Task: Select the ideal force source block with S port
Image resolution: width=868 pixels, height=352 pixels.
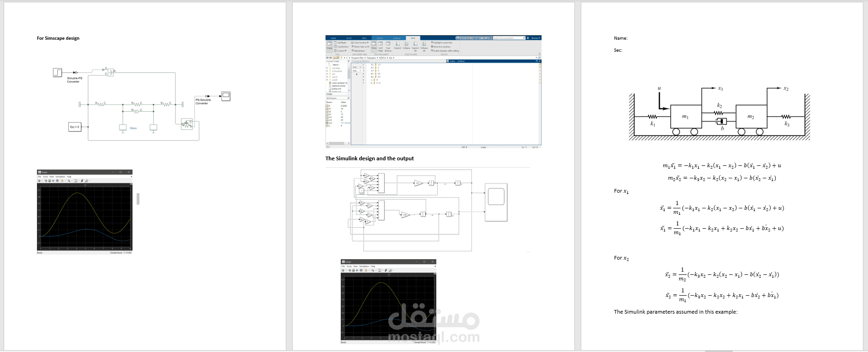Action: click(x=110, y=72)
